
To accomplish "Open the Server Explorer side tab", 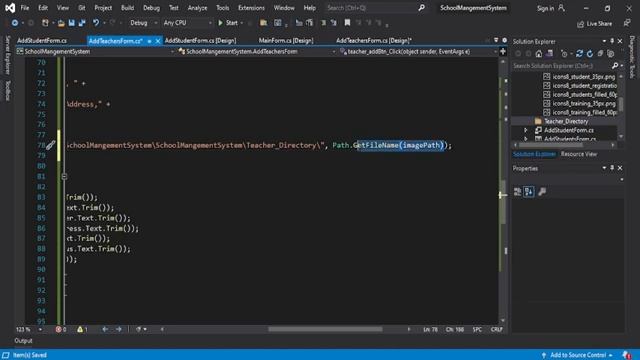I will tap(7, 55).
